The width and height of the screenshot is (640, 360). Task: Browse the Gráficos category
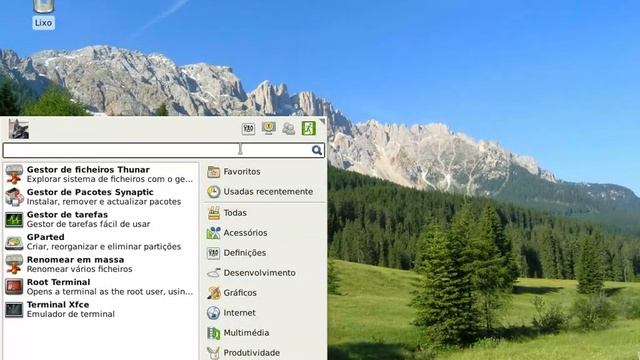click(x=264, y=293)
